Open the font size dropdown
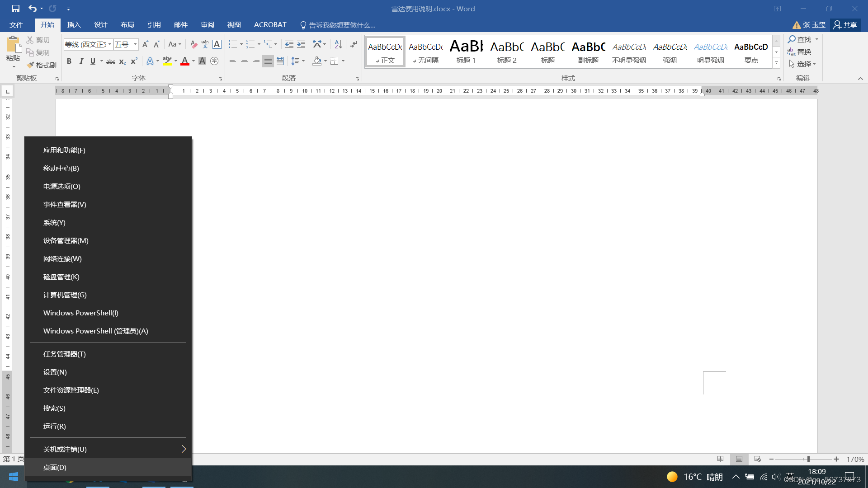Screen dimensions: 868x488 tap(135, 44)
